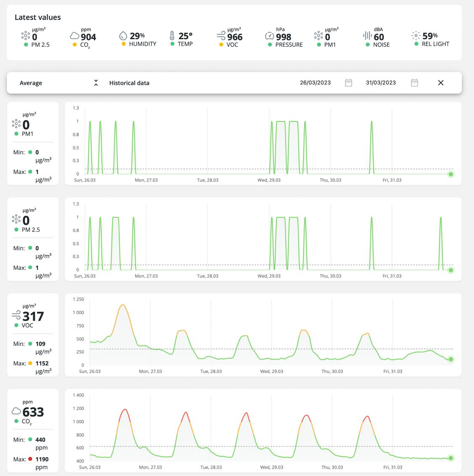Click the VOC Max value 1152
The width and height of the screenshot is (474, 476).
(42, 363)
